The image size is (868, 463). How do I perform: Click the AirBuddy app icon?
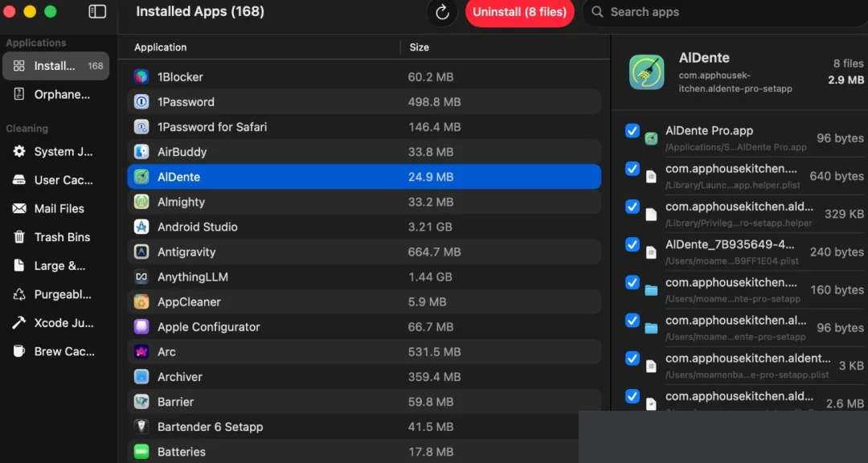pos(141,152)
